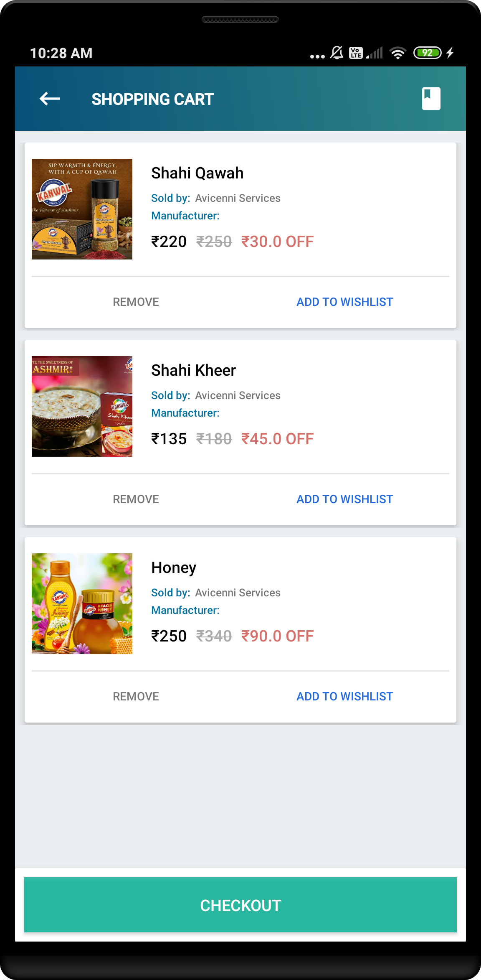Remove Shahi Kheer from cart

[x=136, y=499]
